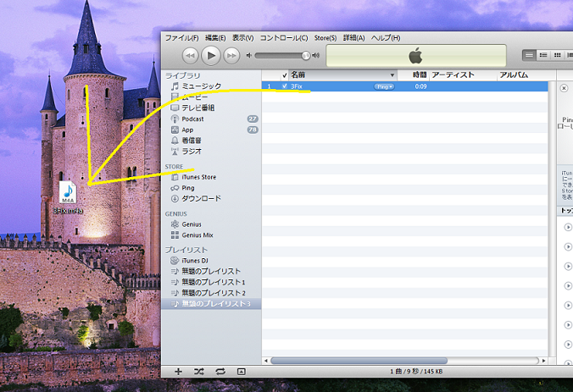Open the ファイル(F) menu
This screenshot has height=392, width=573.
tap(181, 38)
